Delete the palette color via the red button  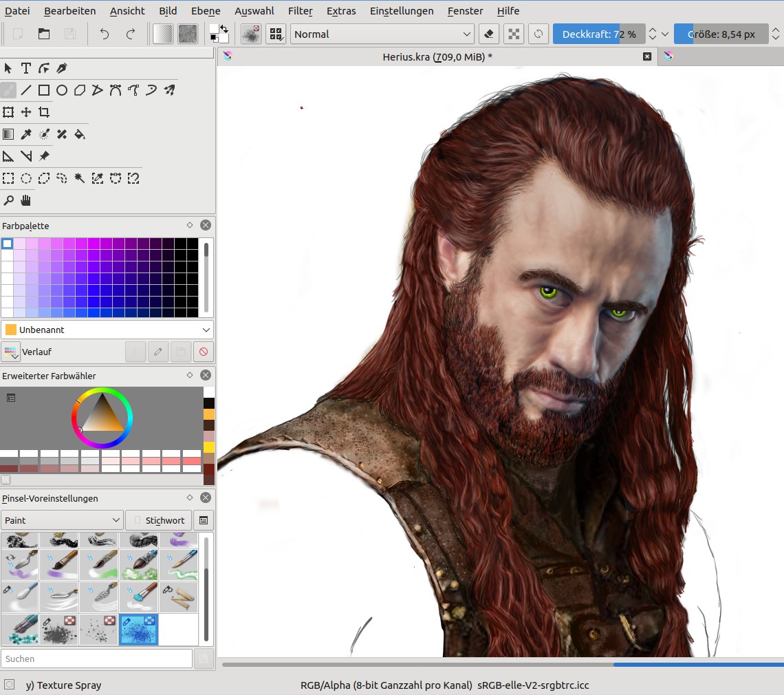(204, 352)
